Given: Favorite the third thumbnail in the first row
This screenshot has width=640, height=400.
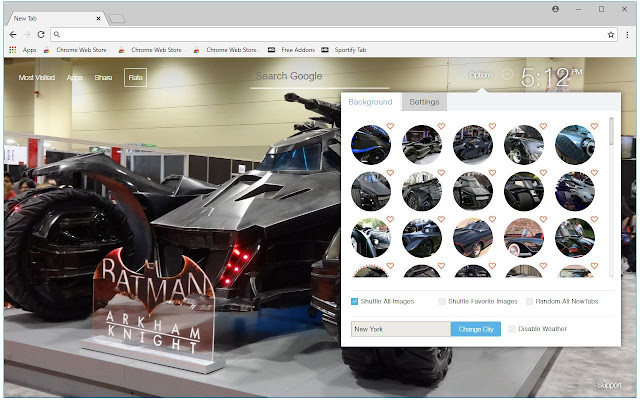Looking at the screenshot, I should tap(492, 126).
